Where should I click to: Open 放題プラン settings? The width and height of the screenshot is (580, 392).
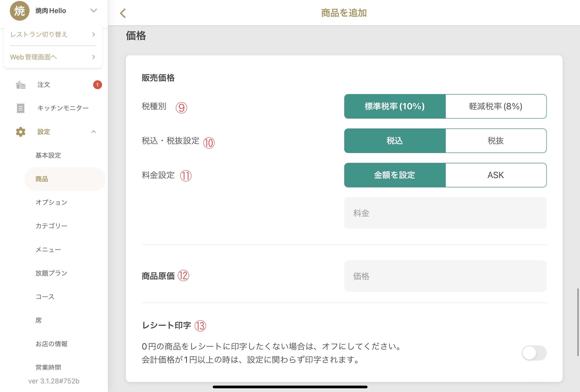51,273
